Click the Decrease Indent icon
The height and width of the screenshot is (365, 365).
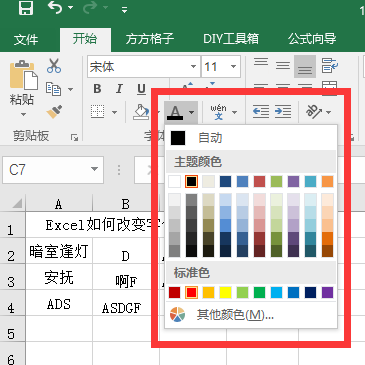click(261, 111)
